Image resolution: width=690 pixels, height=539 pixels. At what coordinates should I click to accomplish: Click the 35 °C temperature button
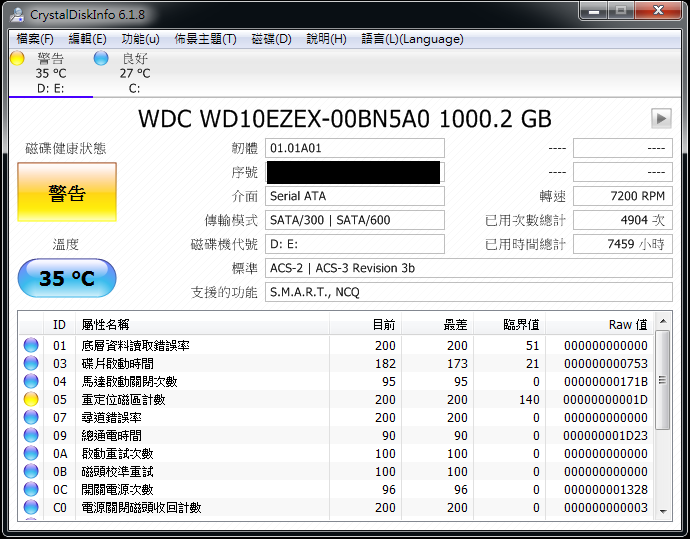click(x=67, y=278)
